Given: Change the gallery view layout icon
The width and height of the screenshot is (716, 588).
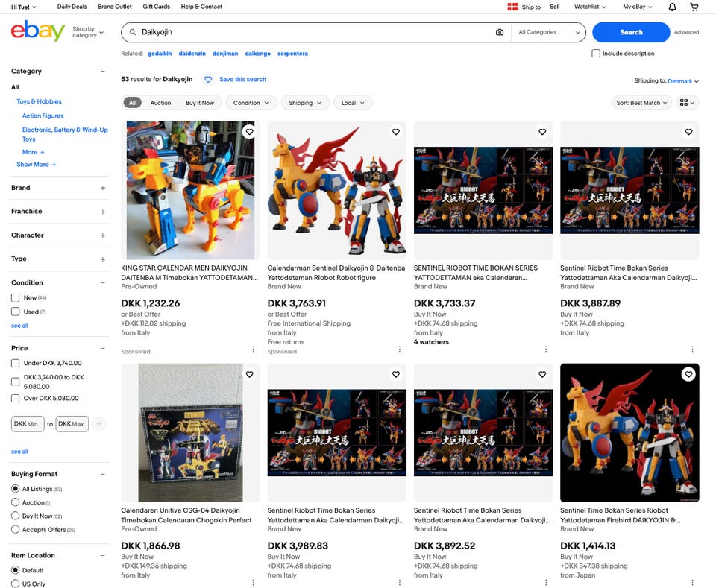Looking at the screenshot, I should pos(687,103).
